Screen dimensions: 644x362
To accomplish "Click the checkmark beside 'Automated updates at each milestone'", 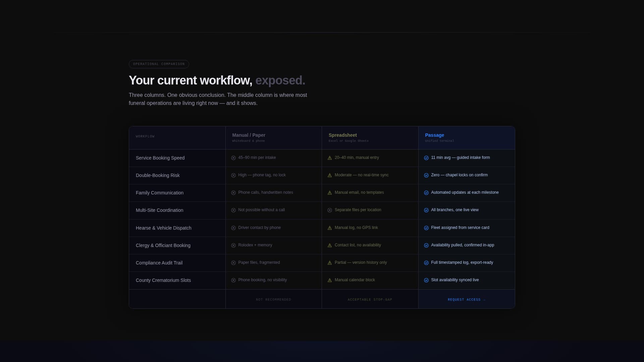I will [426, 193].
